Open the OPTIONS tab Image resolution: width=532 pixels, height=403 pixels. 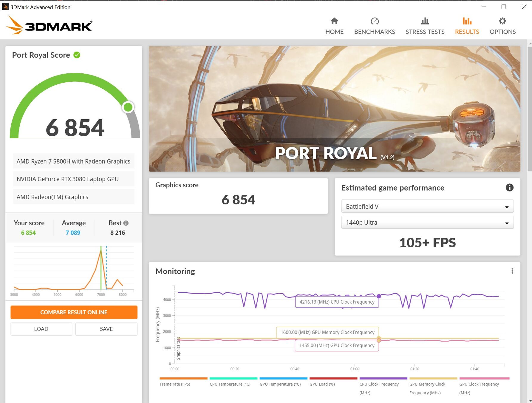502,26
